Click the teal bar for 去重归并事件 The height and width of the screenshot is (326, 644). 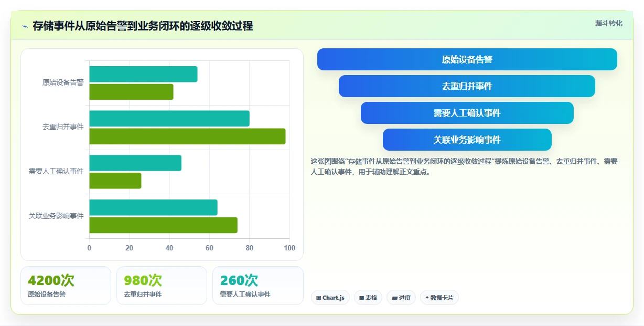click(x=169, y=119)
